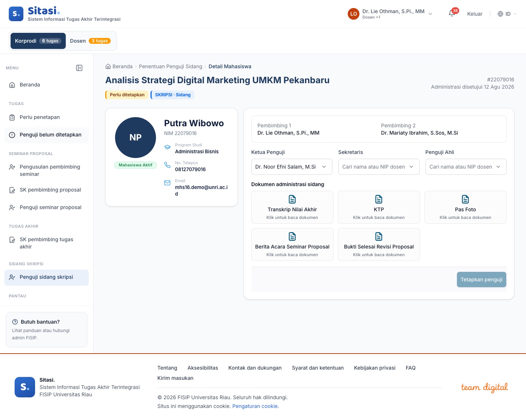Go to Penguji belum ditetapkan menu
This screenshot has width=526, height=420.
point(46,135)
